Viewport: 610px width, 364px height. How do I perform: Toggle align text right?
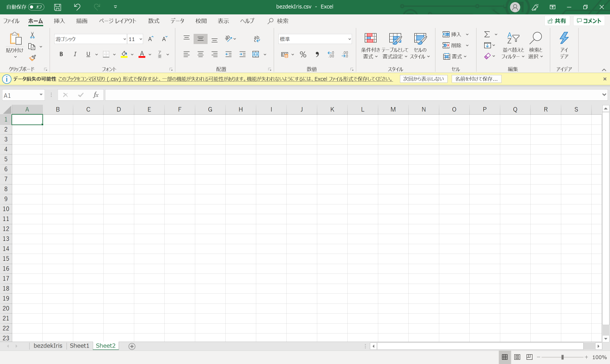[x=214, y=54]
